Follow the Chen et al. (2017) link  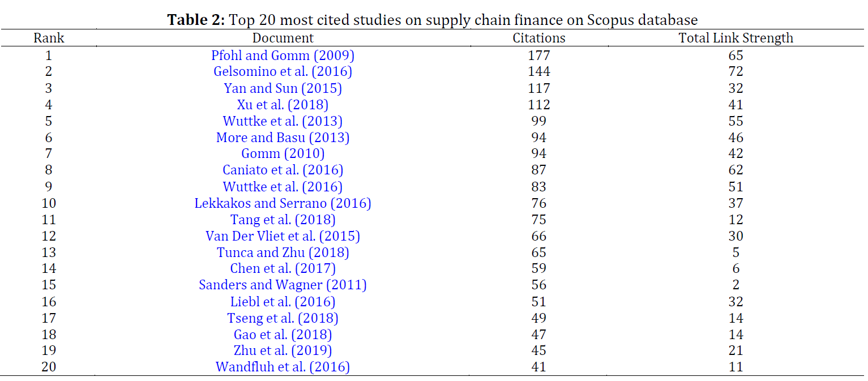coord(283,268)
